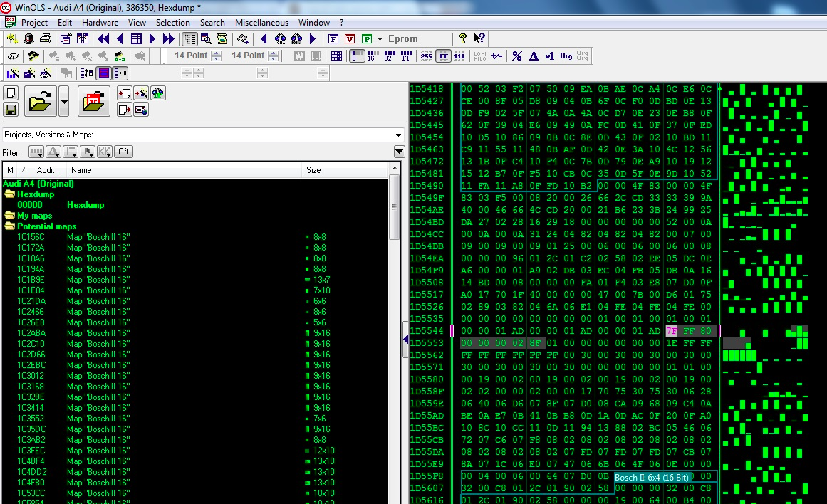Open the Edit menu
Viewport: 827px width, 504px height.
65,23
